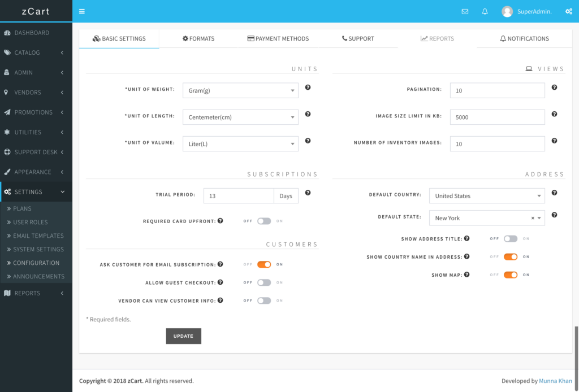Open the notification bell in top bar
This screenshot has width=579, height=392.
(x=485, y=11)
